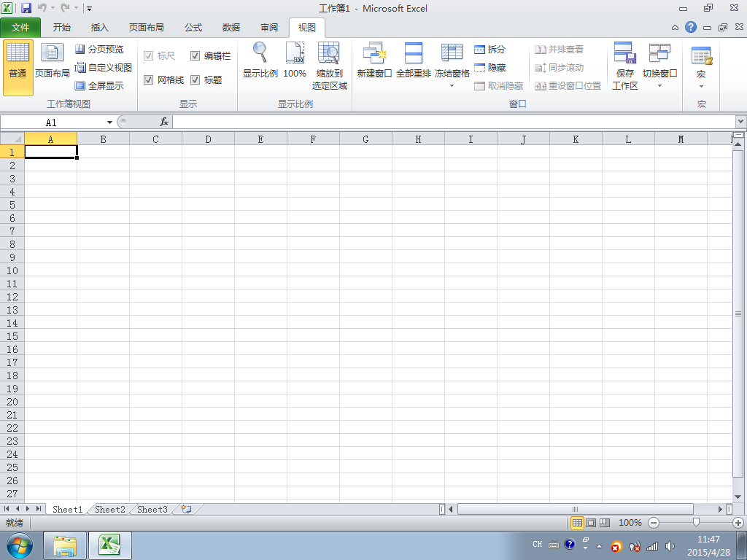Click the status bar zoom slider handle
Image resolution: width=747 pixels, height=560 pixels.
[x=696, y=523]
